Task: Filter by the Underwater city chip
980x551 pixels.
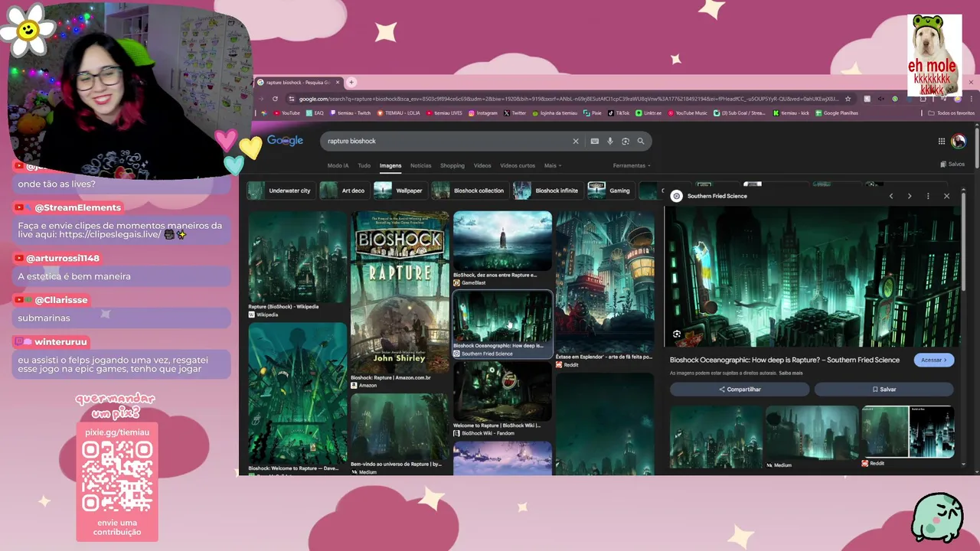Action: (x=280, y=191)
